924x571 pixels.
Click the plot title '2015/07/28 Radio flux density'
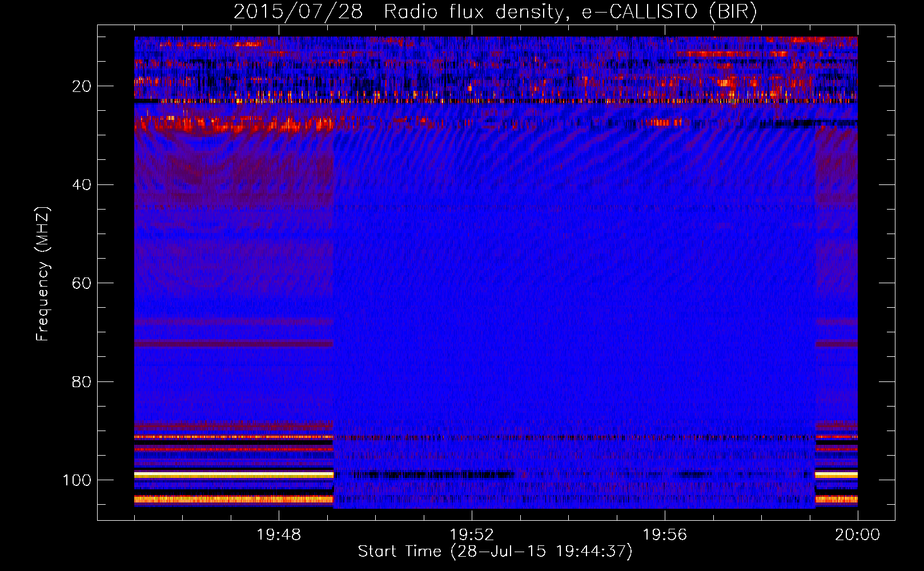399,12
